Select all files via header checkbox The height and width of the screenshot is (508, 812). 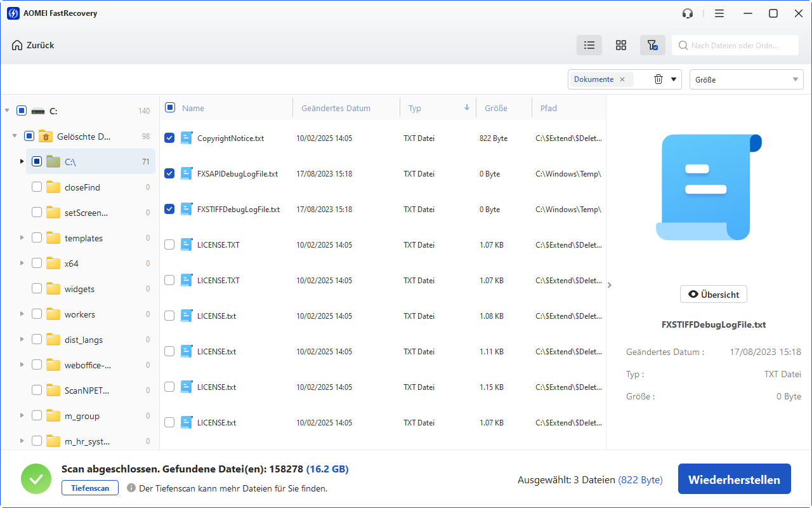point(169,108)
